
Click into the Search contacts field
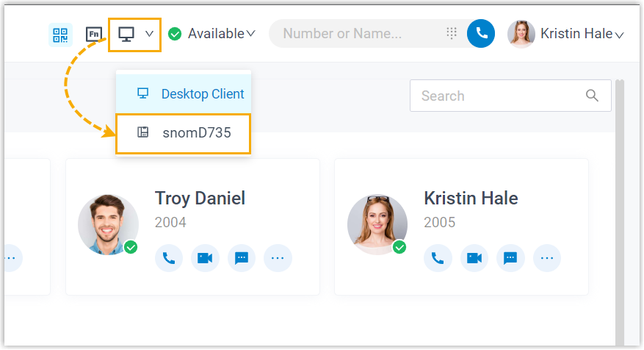510,96
